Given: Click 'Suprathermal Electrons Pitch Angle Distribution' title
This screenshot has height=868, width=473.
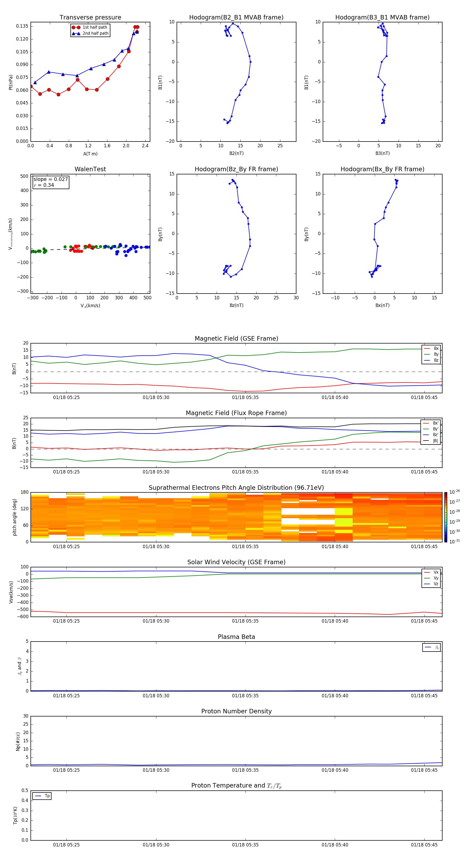Looking at the screenshot, I should coord(236,488).
